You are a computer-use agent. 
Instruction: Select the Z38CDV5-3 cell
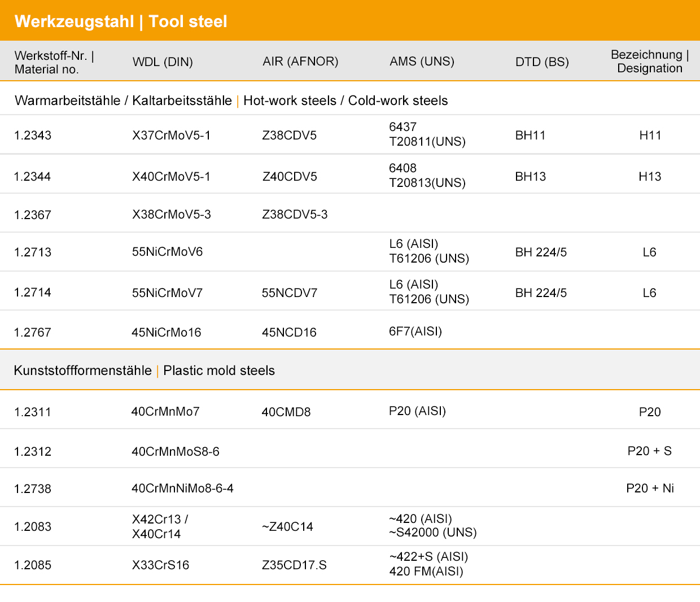[x=295, y=215]
